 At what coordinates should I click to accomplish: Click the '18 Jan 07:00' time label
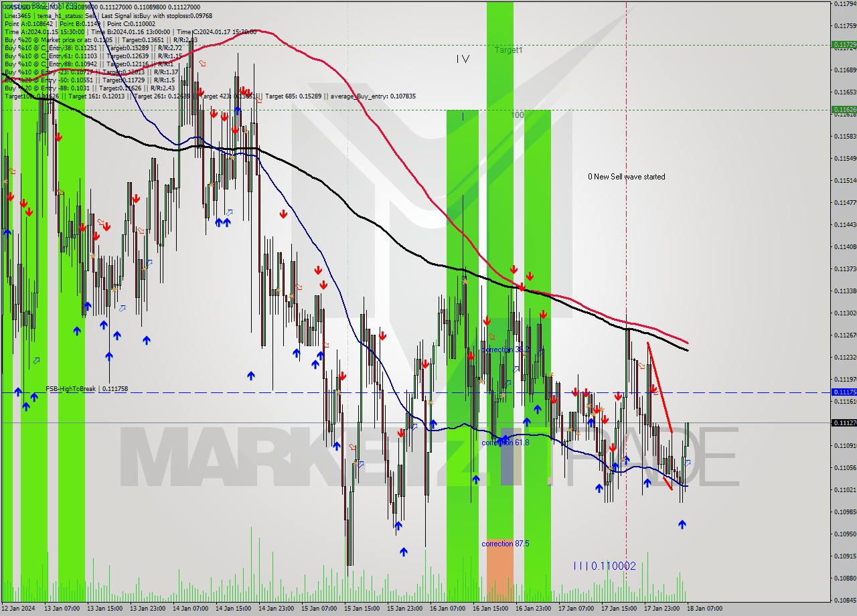coord(704,609)
